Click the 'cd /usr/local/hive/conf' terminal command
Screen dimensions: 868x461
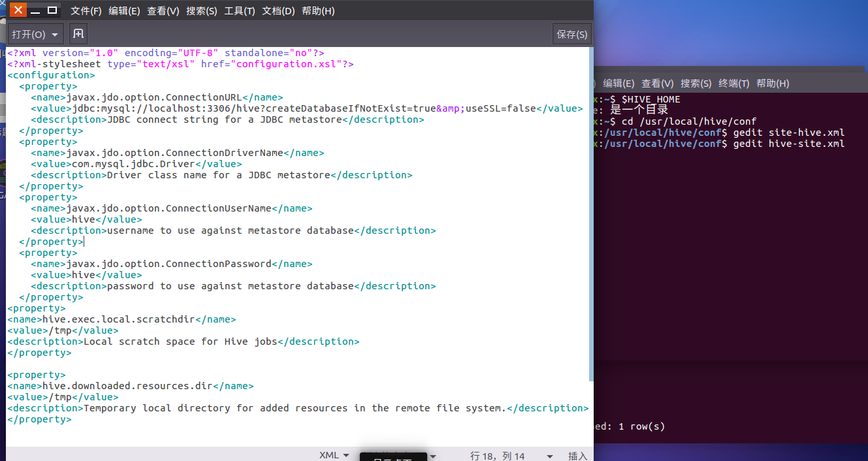688,121
